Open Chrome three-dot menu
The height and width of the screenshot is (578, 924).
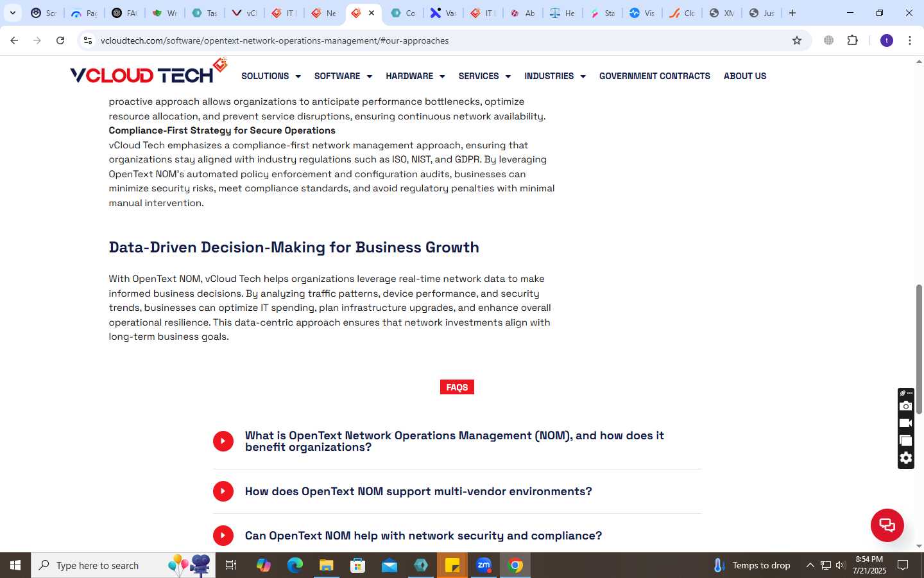point(910,40)
